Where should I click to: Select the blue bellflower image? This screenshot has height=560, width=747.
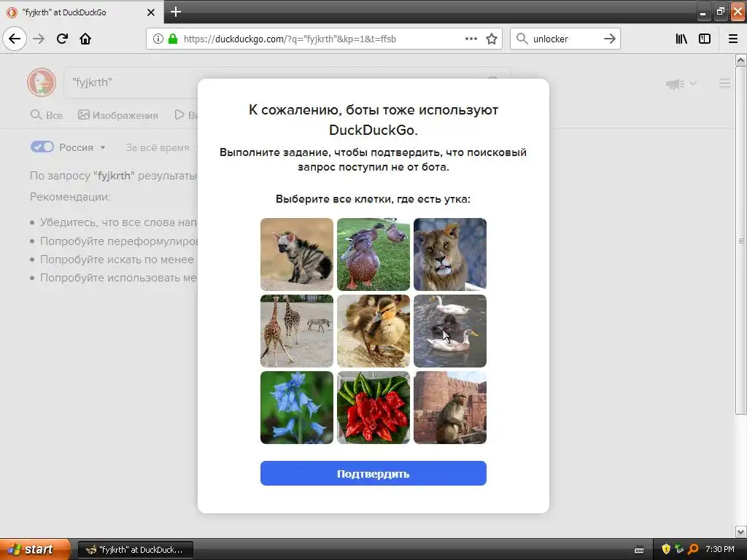click(296, 408)
